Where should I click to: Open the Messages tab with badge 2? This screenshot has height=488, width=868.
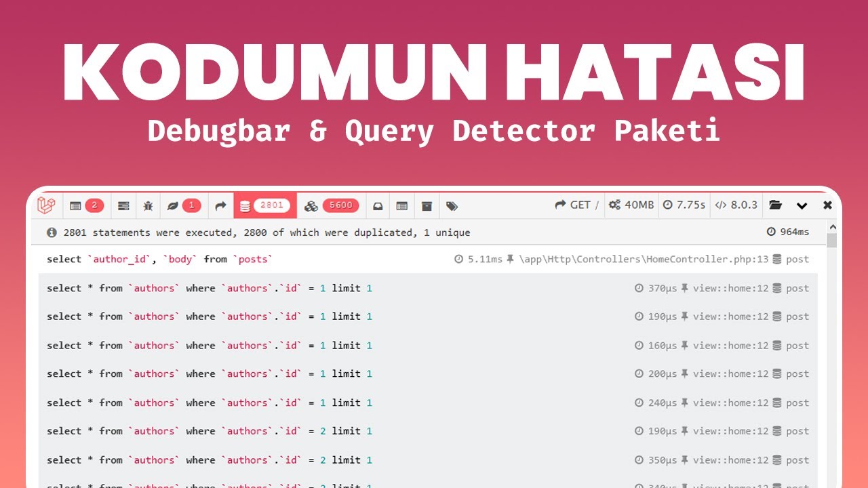pyautogui.click(x=87, y=205)
